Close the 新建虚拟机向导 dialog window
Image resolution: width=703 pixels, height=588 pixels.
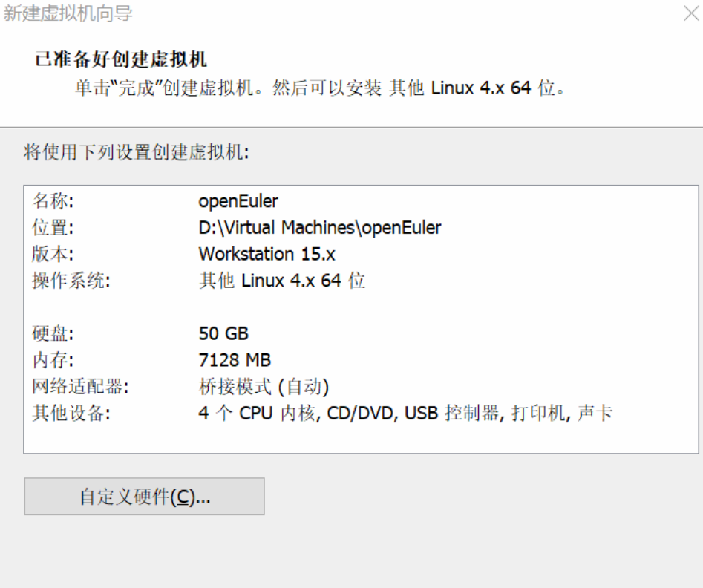pyautogui.click(x=690, y=13)
